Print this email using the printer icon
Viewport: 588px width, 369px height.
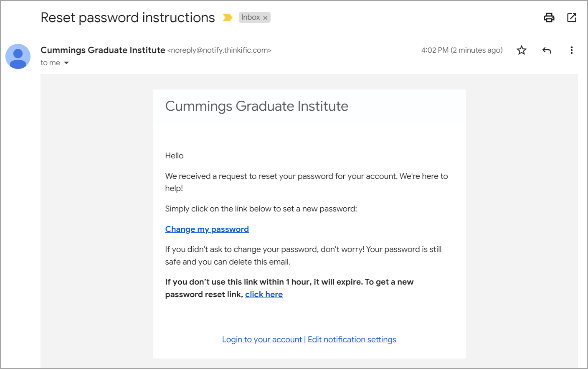tap(549, 18)
